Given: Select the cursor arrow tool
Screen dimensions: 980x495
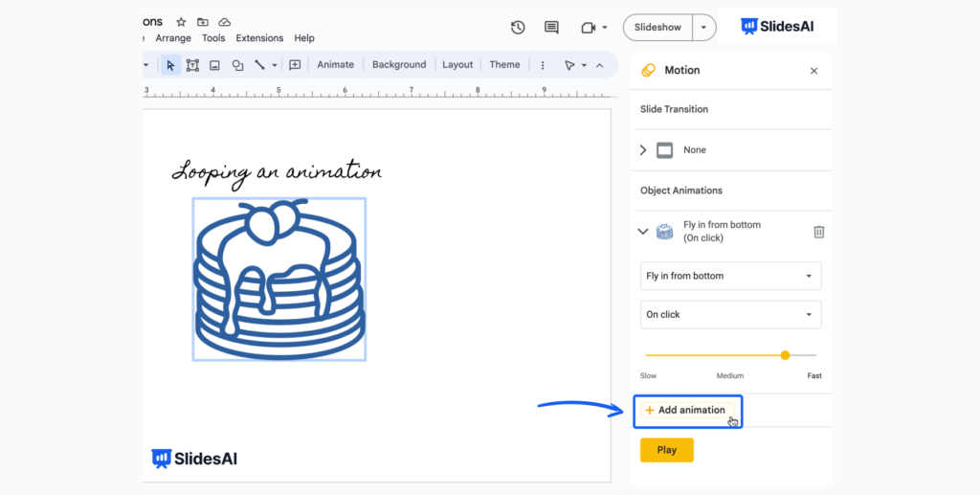Looking at the screenshot, I should (x=170, y=65).
